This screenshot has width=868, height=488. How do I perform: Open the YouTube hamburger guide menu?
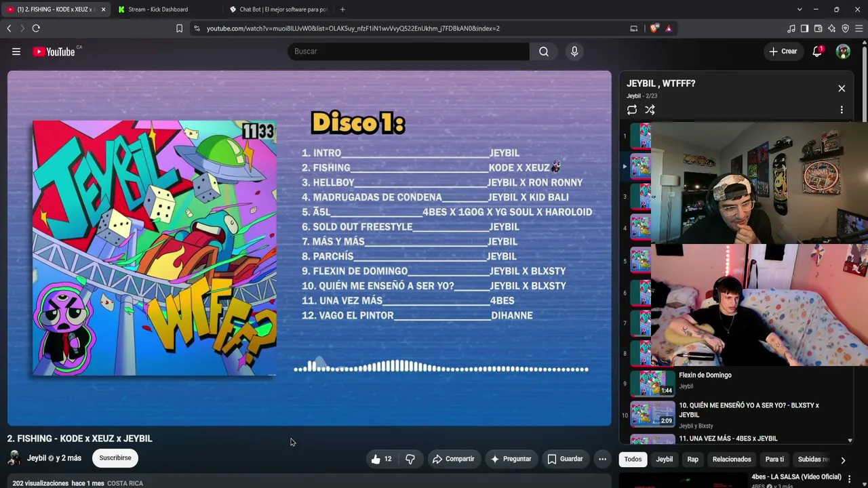click(16, 52)
